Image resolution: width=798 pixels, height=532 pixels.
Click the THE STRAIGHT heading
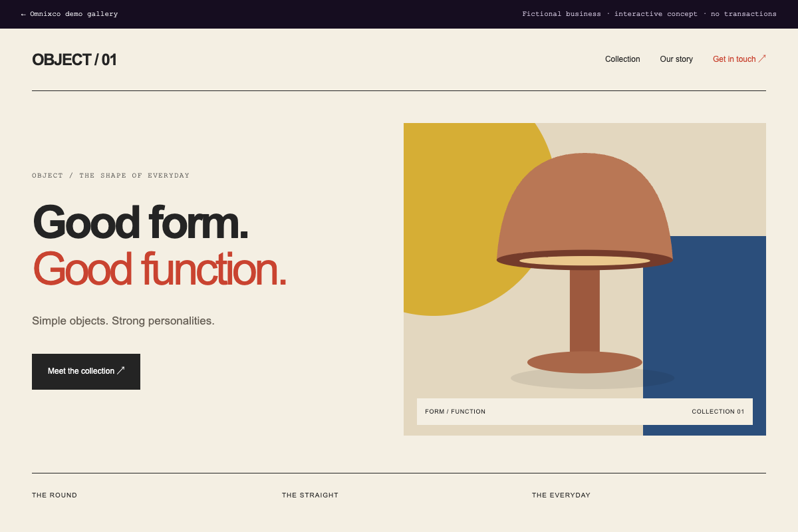(x=310, y=495)
